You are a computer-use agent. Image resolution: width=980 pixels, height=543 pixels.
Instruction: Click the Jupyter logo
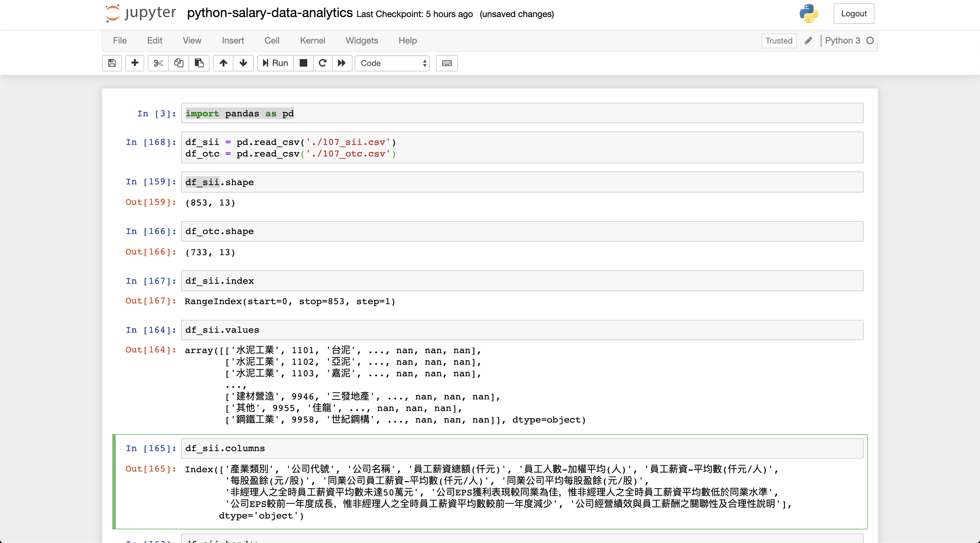(141, 13)
